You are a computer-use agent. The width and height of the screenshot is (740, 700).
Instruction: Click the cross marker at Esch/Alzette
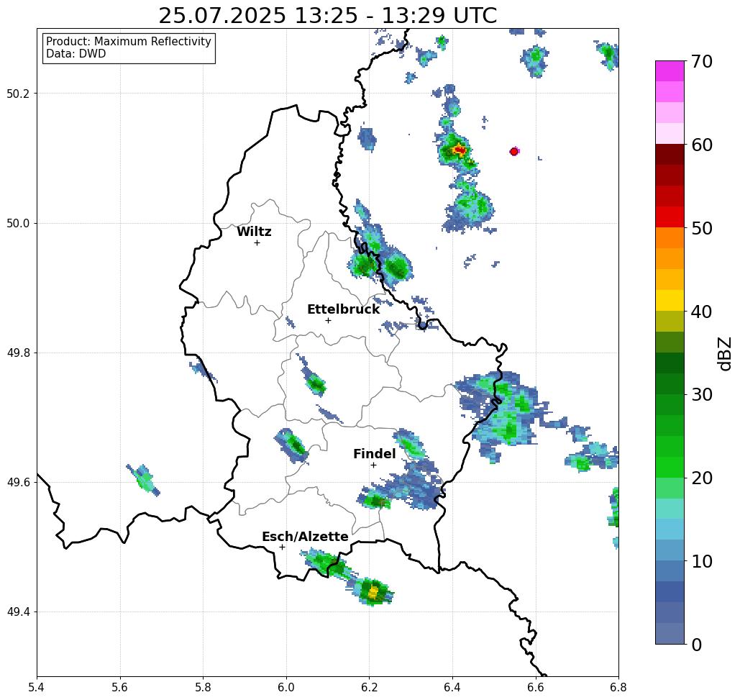point(282,547)
